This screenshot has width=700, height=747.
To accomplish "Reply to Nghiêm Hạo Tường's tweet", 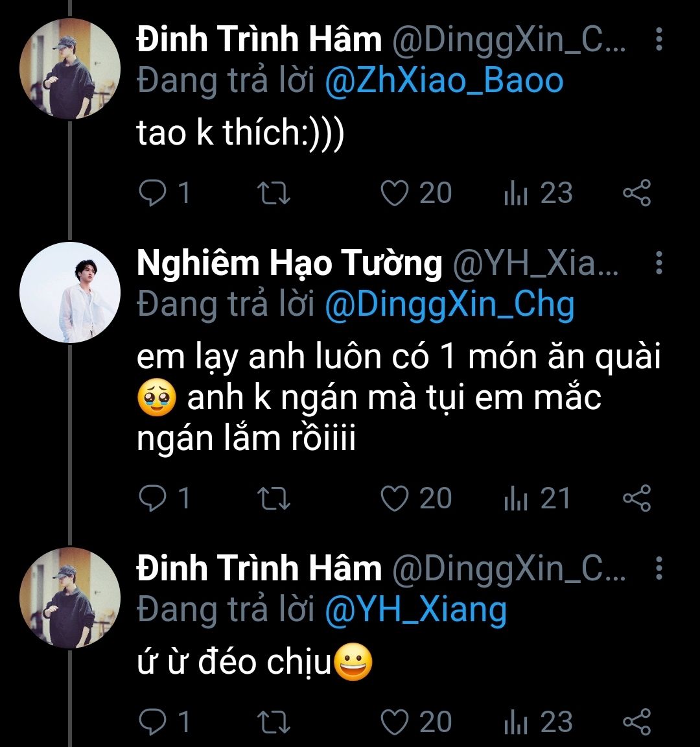I will (x=153, y=498).
